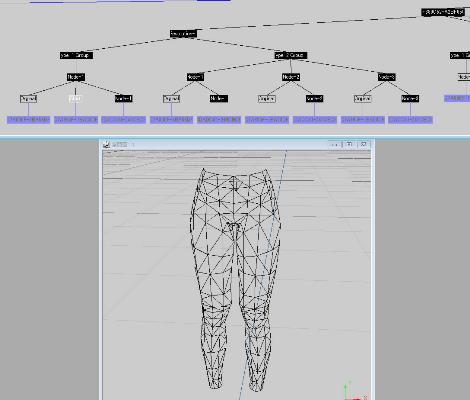Maximize the 3D wireframe viewer window
The height and width of the screenshot is (400, 470).
(x=349, y=144)
